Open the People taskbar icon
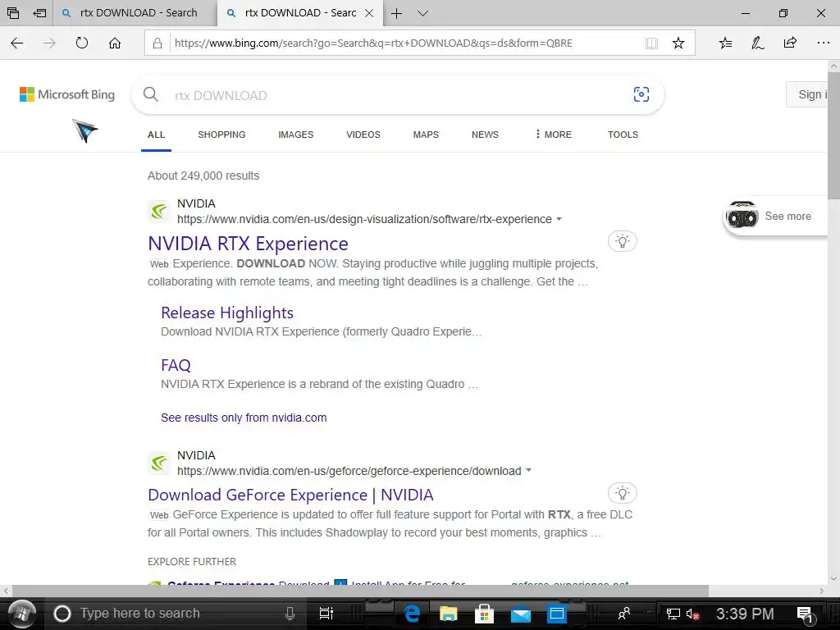This screenshot has height=630, width=840. [623, 614]
